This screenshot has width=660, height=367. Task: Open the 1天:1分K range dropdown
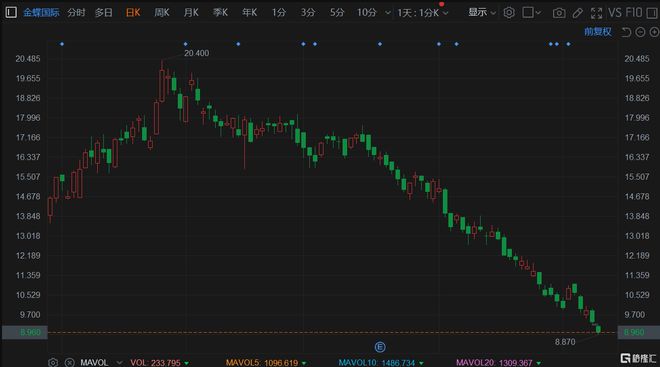tap(423, 13)
